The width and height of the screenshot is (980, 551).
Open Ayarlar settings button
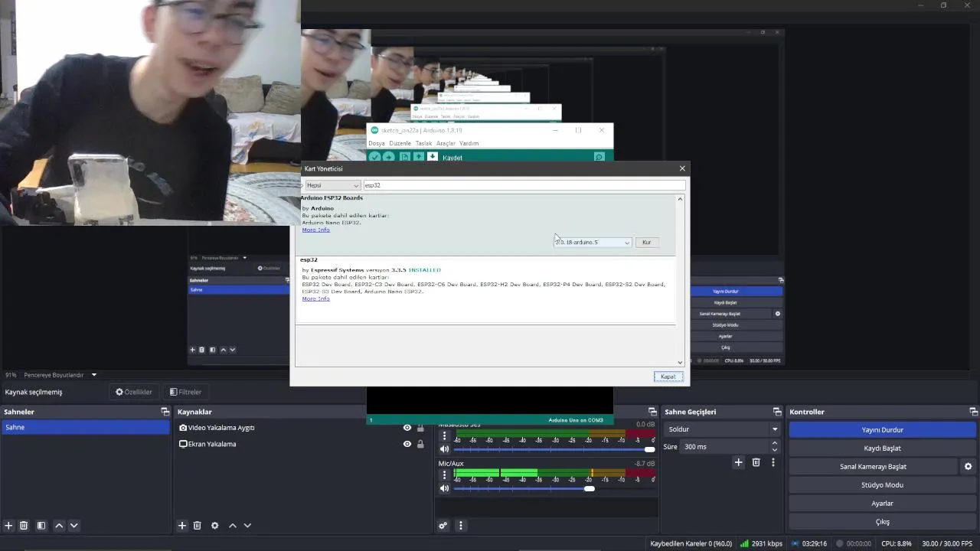coord(883,504)
